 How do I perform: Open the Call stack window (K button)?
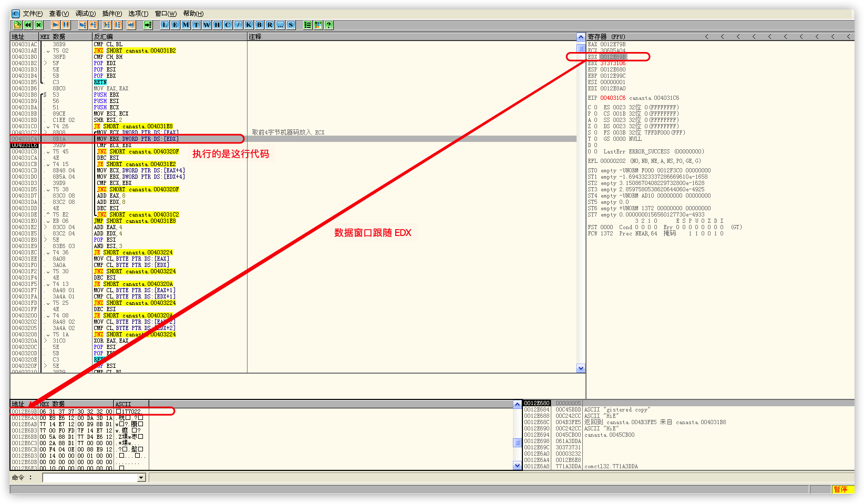249,25
